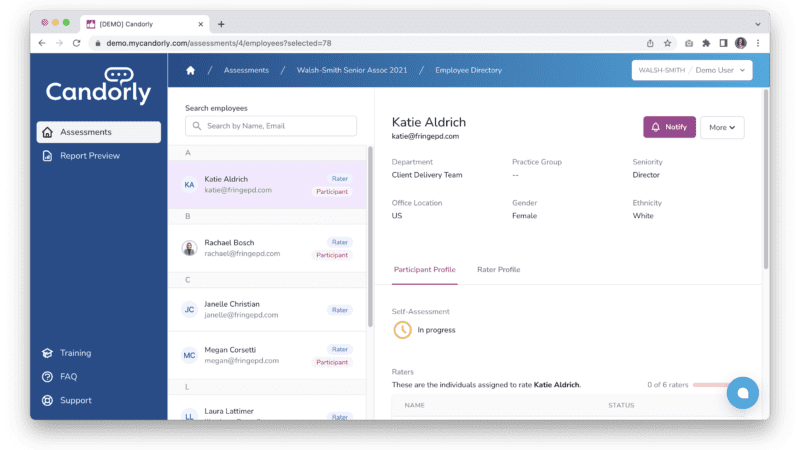Switch to the Participant Profile tab
The image size is (800, 450).
pyautogui.click(x=424, y=270)
